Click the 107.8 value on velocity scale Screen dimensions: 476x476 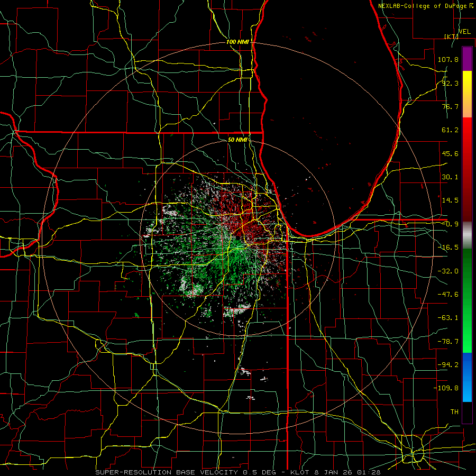pos(448,59)
